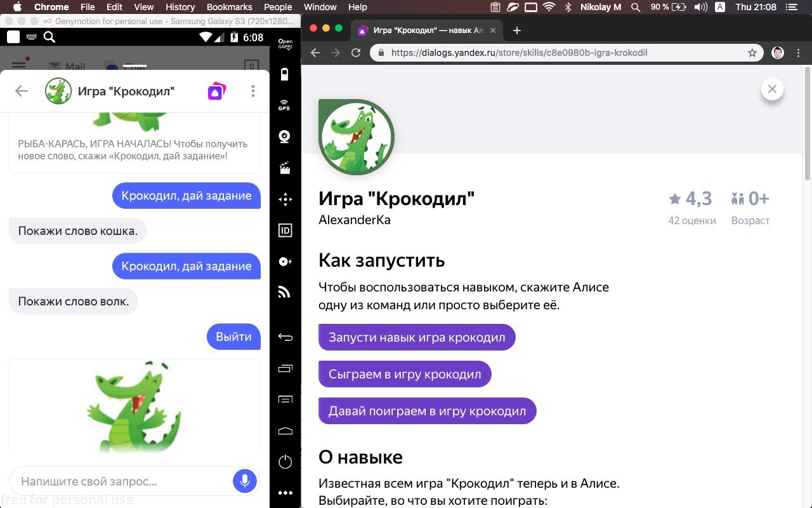The image size is (812, 508).
Task: Click the Chrome address bar URL
Action: pos(519,53)
